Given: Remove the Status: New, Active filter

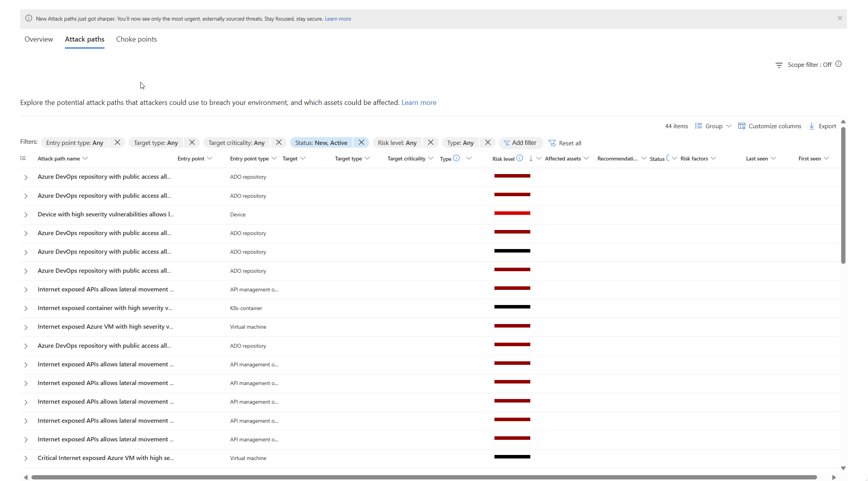Looking at the screenshot, I should [361, 143].
